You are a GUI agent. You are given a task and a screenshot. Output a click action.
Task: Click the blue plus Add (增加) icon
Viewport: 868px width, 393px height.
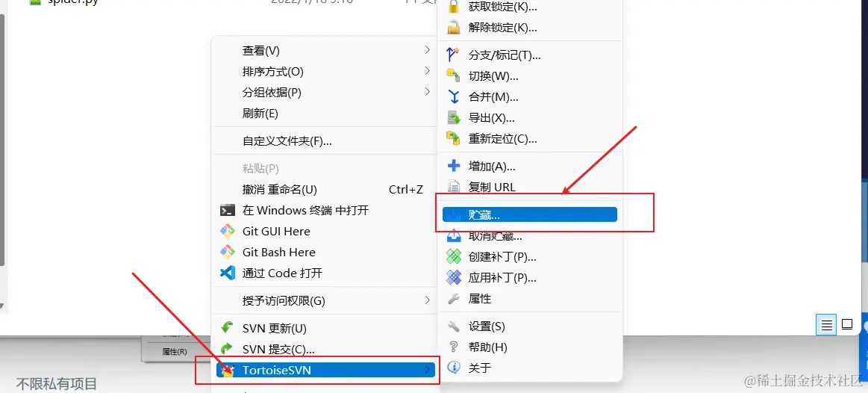pos(453,166)
